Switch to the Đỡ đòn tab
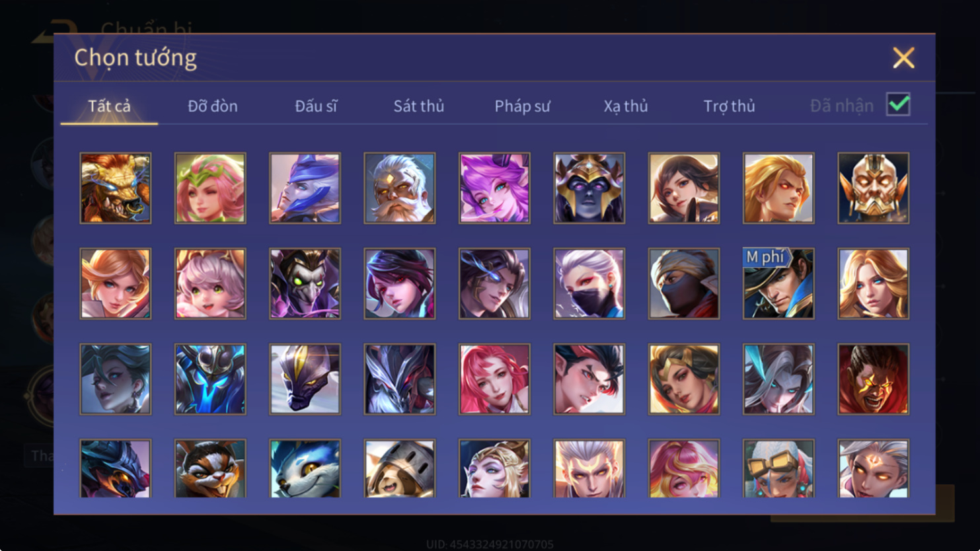Screen dimensions: 980x551 tap(213, 106)
